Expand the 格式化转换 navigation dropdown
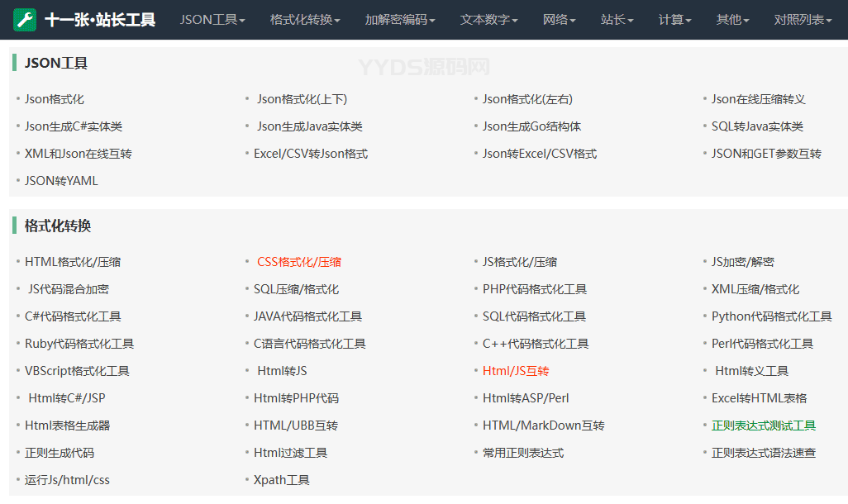Viewport: 848px width, 504px height. coord(305,20)
